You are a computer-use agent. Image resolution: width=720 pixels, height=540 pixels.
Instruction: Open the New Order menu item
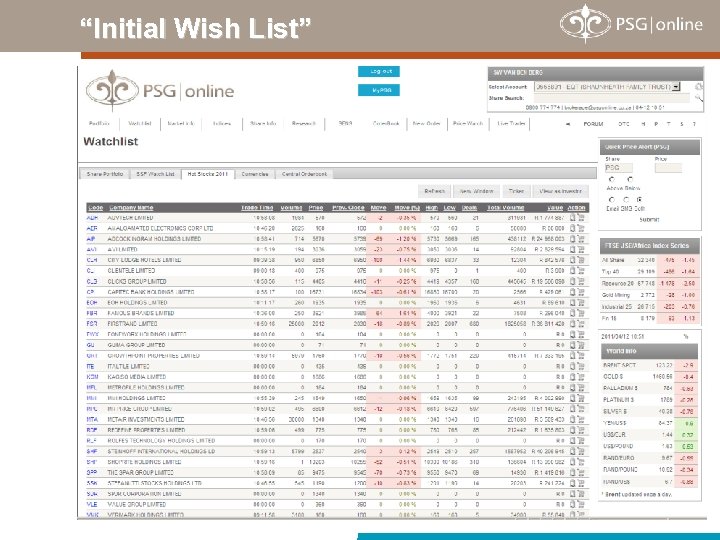tap(427, 124)
